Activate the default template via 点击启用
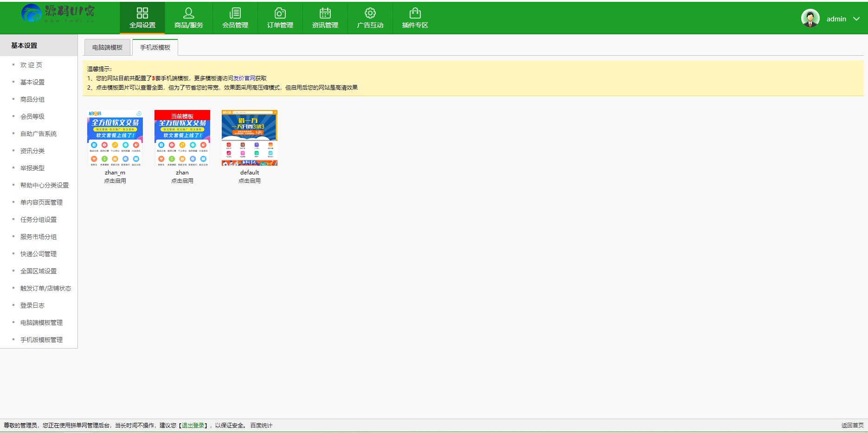The height and width of the screenshot is (433, 868). pos(250,181)
